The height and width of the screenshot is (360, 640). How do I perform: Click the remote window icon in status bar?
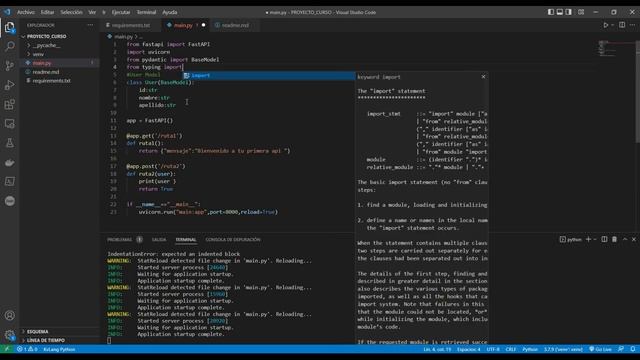[x=7, y=349]
